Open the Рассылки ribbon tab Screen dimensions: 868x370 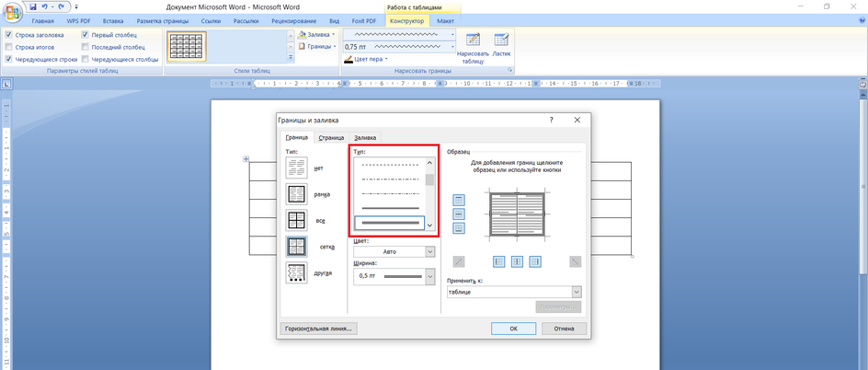point(246,21)
